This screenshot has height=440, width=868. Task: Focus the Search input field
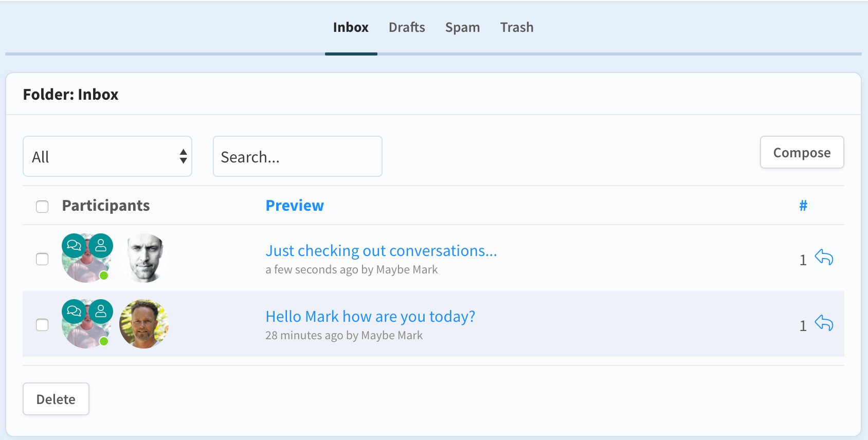pos(297,156)
